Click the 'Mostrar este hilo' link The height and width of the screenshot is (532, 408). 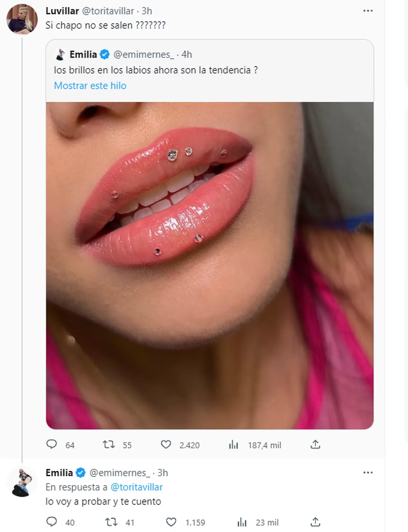pyautogui.click(x=90, y=86)
